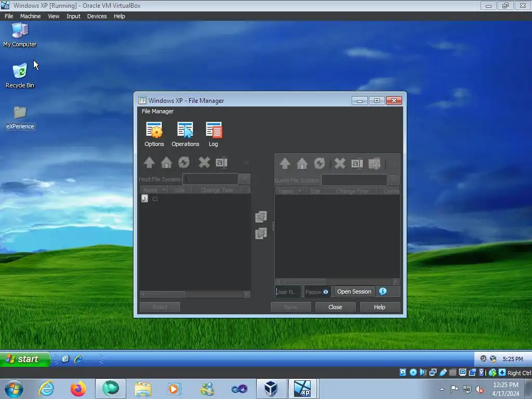Select My Computer desktop icon
This screenshot has width=532, height=399.
(x=20, y=35)
